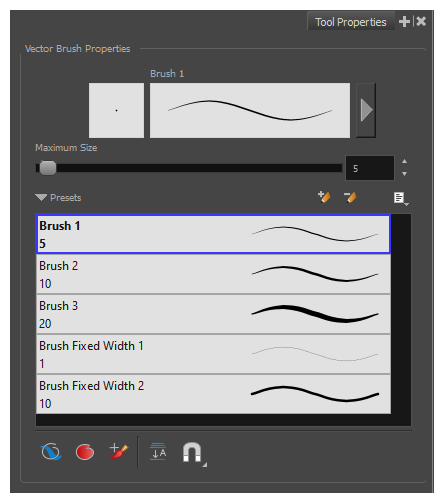
Task: Click the Maximum Size slider handle
Action: [x=48, y=168]
